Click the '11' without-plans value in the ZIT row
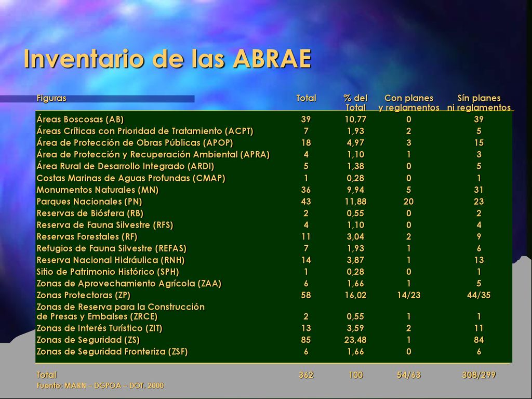The image size is (532, 399). 478,328
